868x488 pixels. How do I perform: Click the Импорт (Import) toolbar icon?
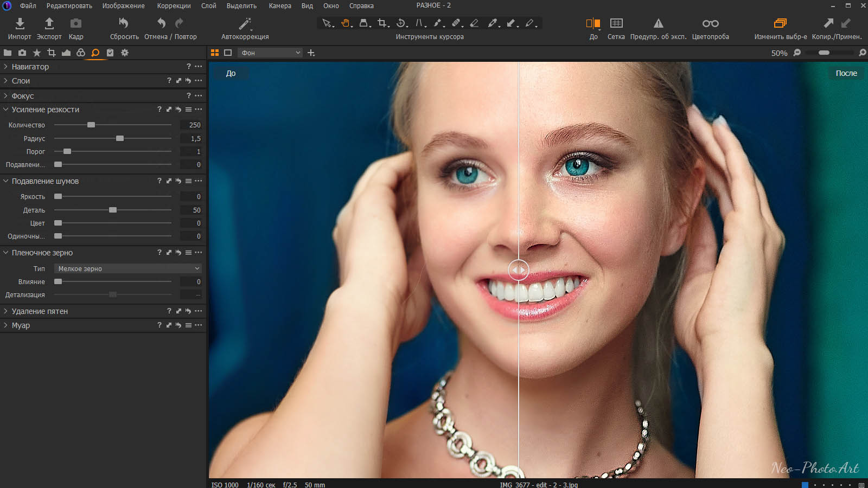coord(20,23)
